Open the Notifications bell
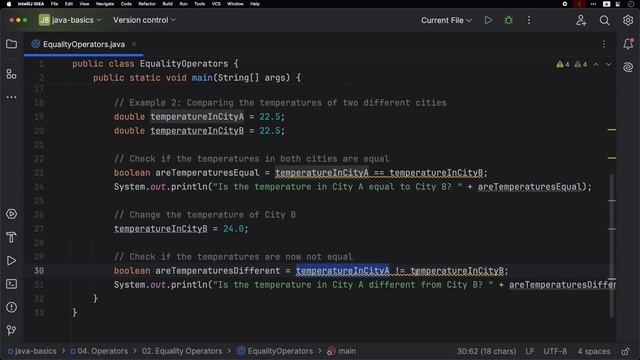Image resolution: width=640 pixels, height=360 pixels. (x=628, y=44)
